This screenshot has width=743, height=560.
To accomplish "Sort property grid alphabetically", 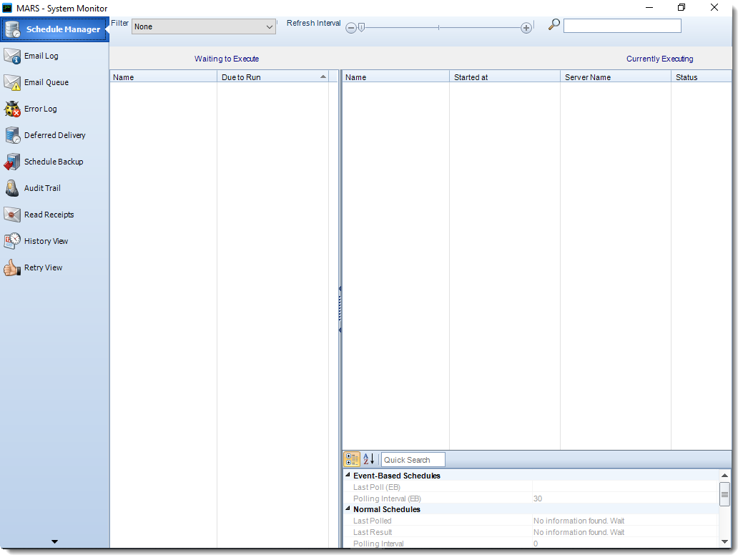I will click(x=369, y=459).
